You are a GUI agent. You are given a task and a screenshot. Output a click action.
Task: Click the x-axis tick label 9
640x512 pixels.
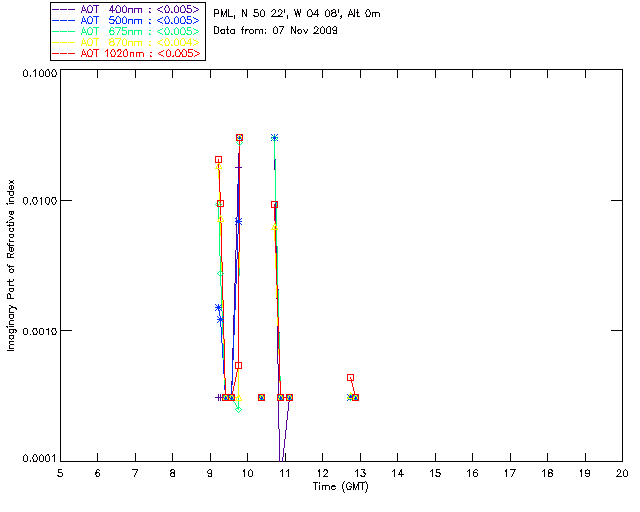pyautogui.click(x=210, y=474)
